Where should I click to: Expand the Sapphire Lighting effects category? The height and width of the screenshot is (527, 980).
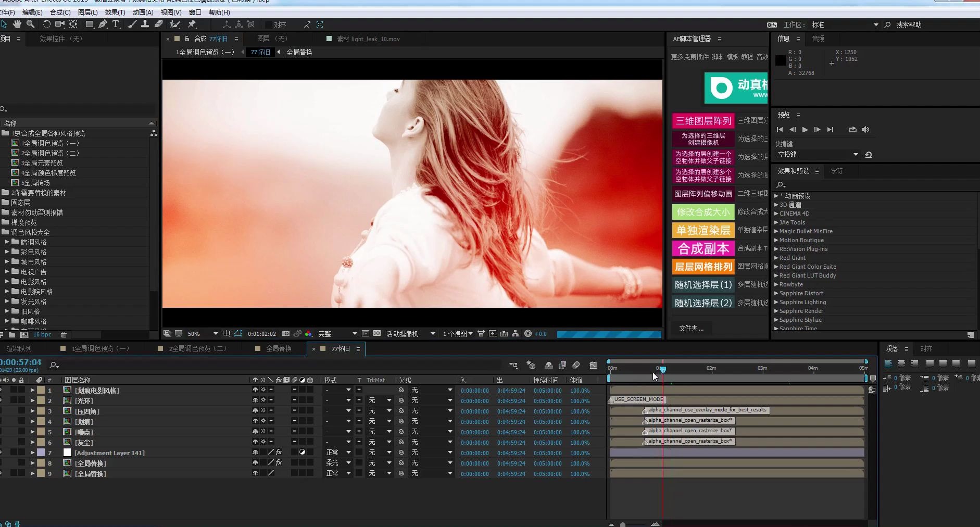pyautogui.click(x=776, y=302)
